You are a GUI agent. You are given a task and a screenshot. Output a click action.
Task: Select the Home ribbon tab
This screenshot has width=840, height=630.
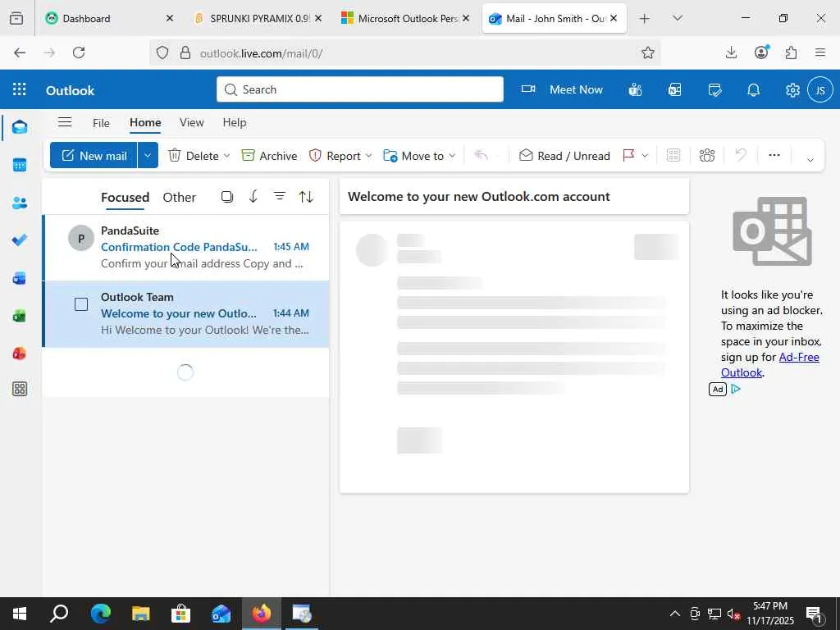pyautogui.click(x=145, y=123)
